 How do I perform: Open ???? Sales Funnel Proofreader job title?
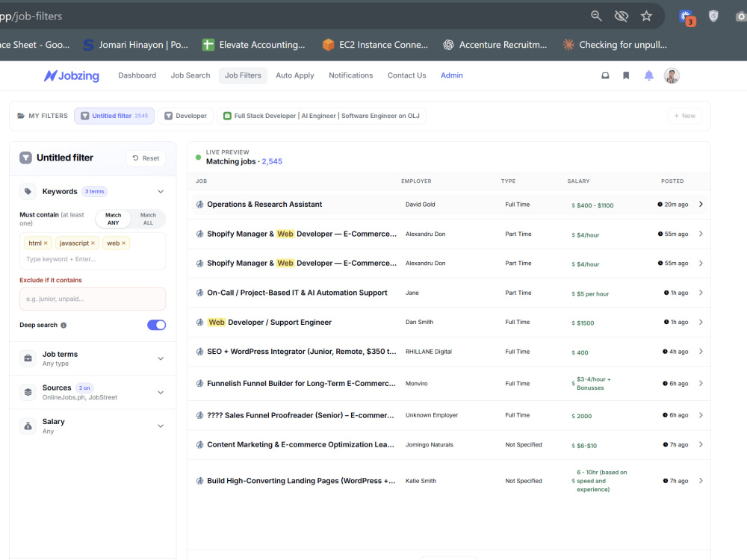tap(300, 415)
